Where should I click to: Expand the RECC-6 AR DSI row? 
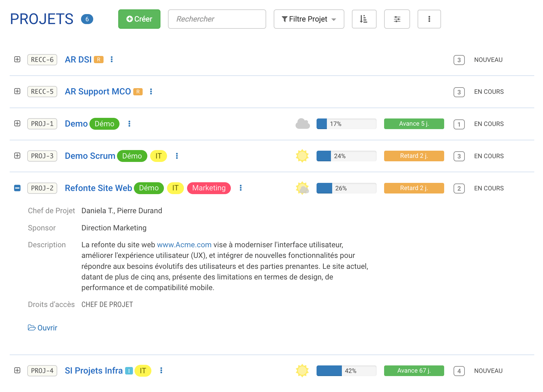click(18, 59)
